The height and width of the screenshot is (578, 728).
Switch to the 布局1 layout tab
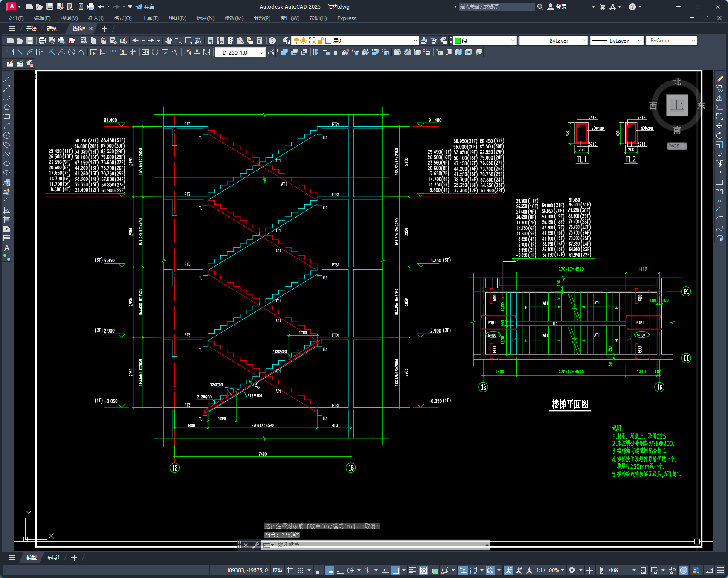53,558
